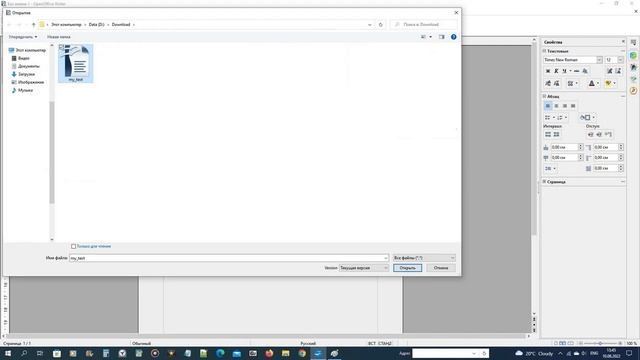
Task: Click Data (D:) in address path
Action: [x=97, y=24]
